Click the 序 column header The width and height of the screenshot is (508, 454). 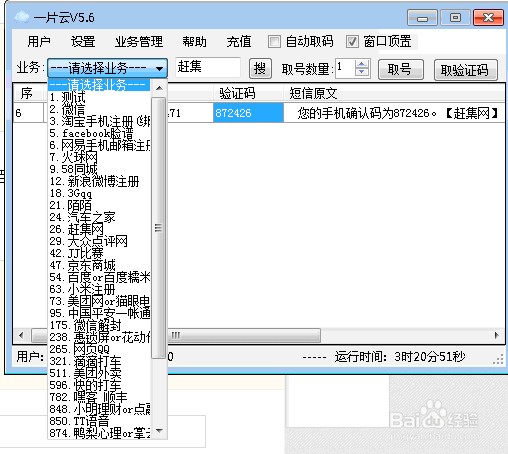point(29,93)
